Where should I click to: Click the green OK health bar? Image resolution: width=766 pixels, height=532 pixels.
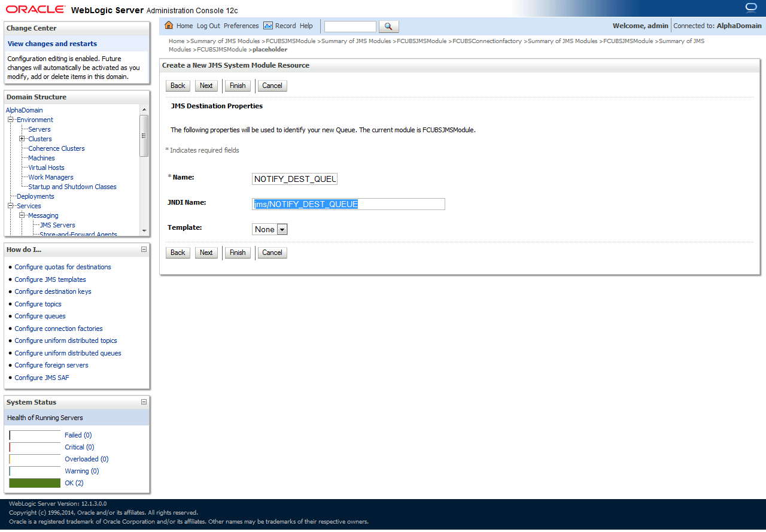tap(35, 483)
